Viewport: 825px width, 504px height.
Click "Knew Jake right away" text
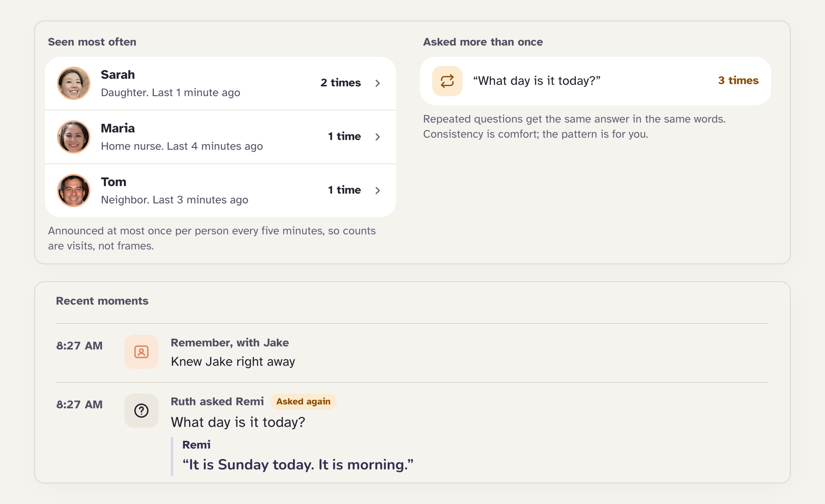click(233, 362)
